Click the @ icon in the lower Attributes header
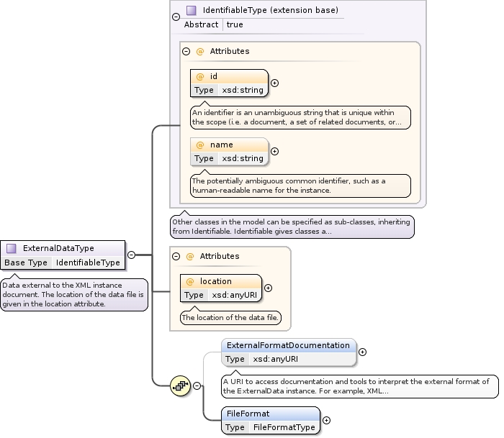Image resolution: width=504 pixels, height=438 pixels. pyautogui.click(x=190, y=256)
